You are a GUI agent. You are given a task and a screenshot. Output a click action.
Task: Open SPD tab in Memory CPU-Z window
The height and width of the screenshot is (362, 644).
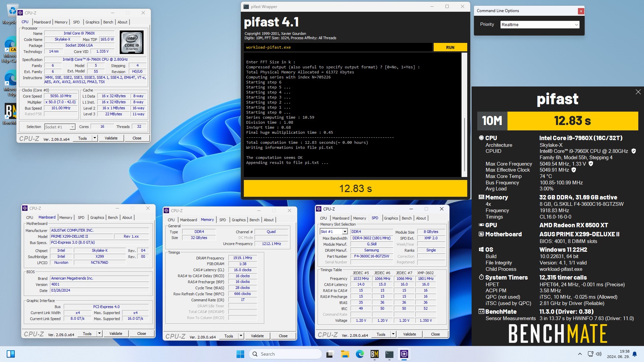tap(223, 220)
